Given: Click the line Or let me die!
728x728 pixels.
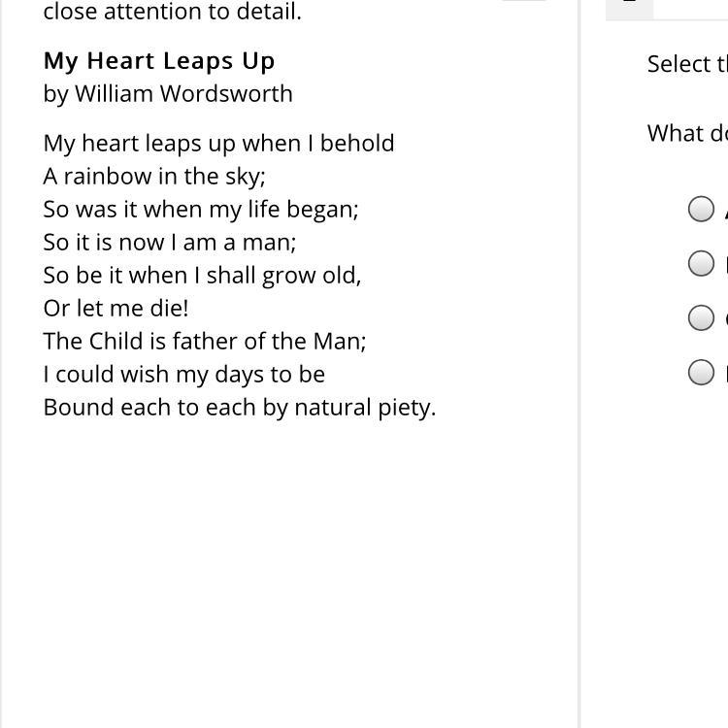Looking at the screenshot, I should [x=116, y=309].
